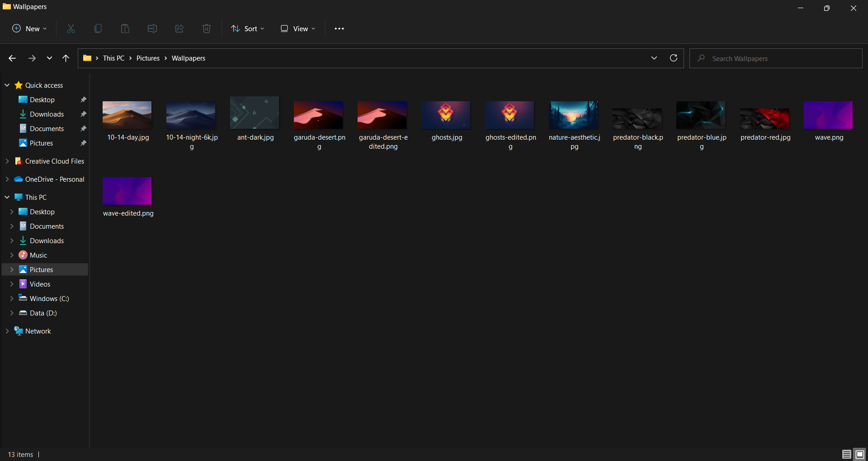The width and height of the screenshot is (868, 461).
Task: Select Creative Cloud Files in sidebar
Action: click(54, 161)
